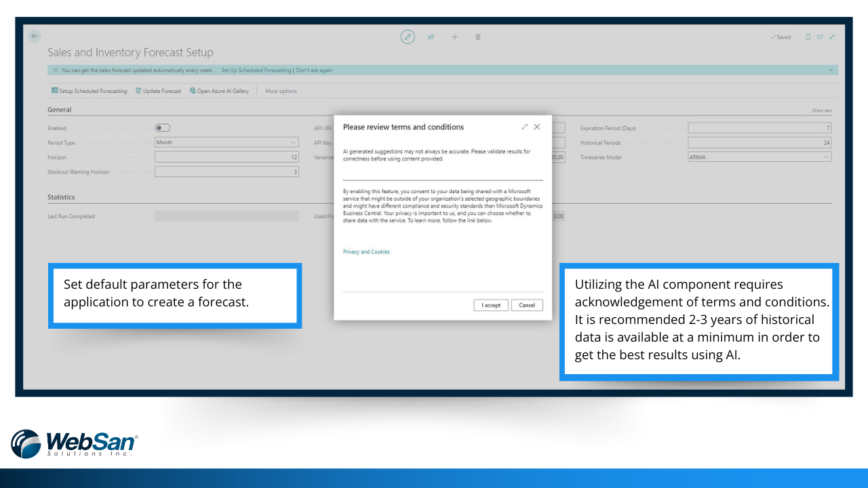The height and width of the screenshot is (488, 868).
Task: Click the pencil edit icon
Action: [x=408, y=37]
